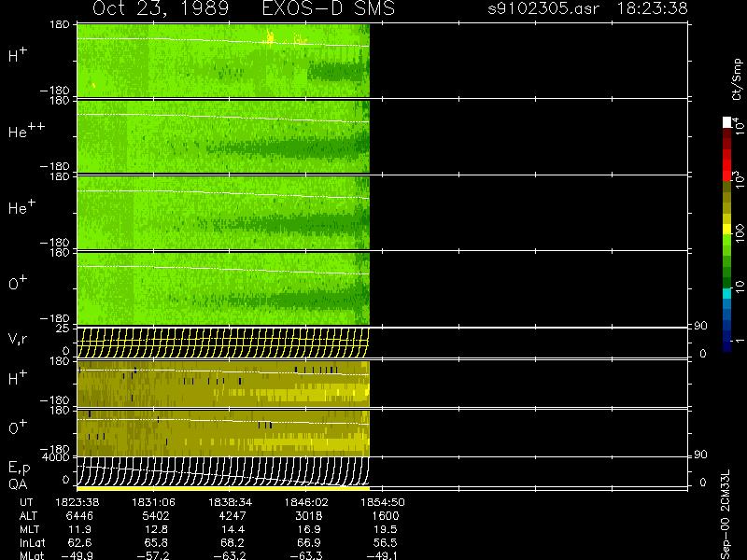Click UT value '1831:06'

(153, 502)
